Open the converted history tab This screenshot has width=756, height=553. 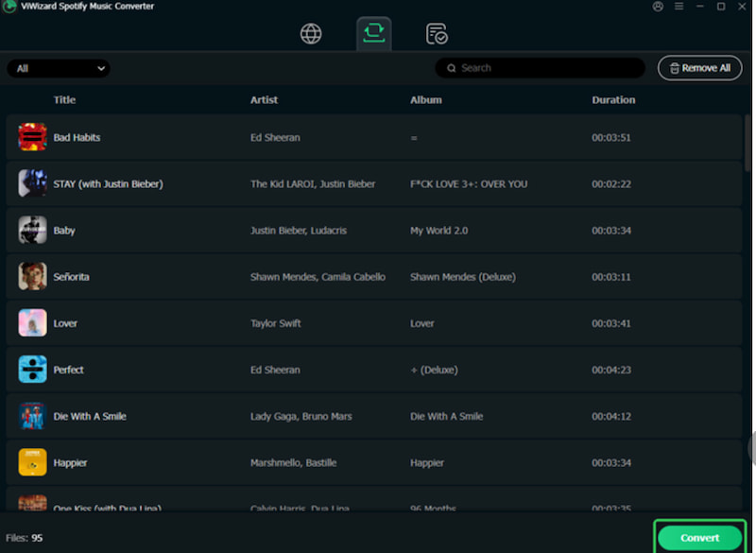point(437,34)
